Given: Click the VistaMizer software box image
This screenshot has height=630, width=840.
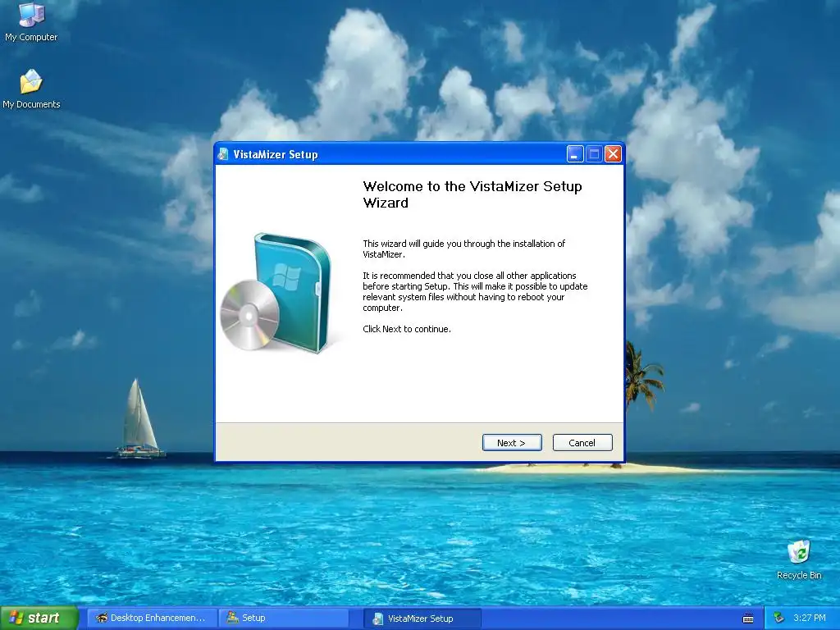Looking at the screenshot, I should point(276,293).
